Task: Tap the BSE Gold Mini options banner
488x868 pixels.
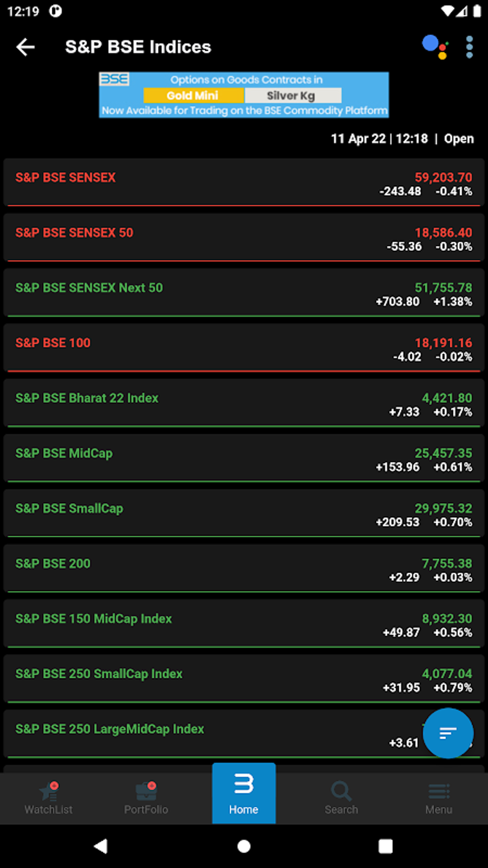Action: [244, 95]
